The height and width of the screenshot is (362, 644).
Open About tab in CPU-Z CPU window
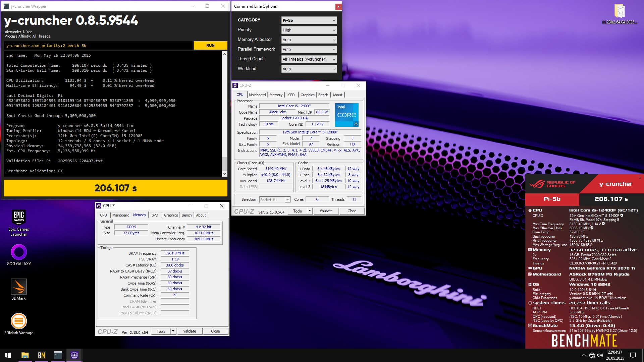coord(337,95)
